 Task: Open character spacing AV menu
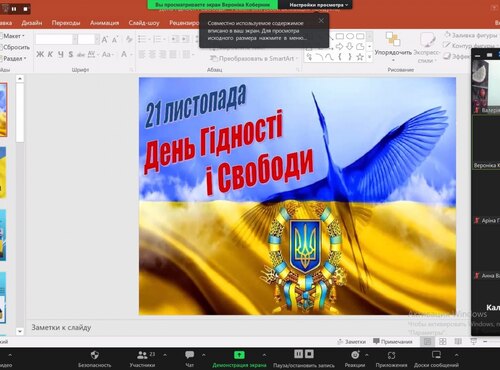92,54
